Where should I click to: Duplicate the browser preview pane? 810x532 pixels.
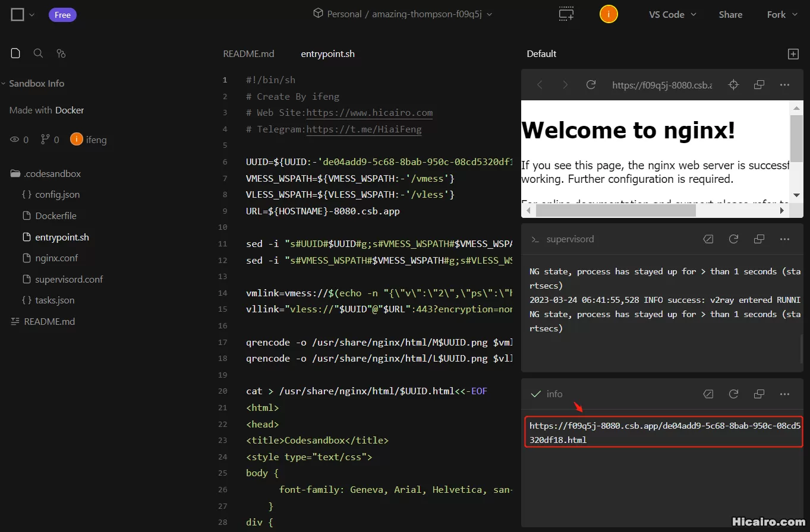(x=759, y=84)
